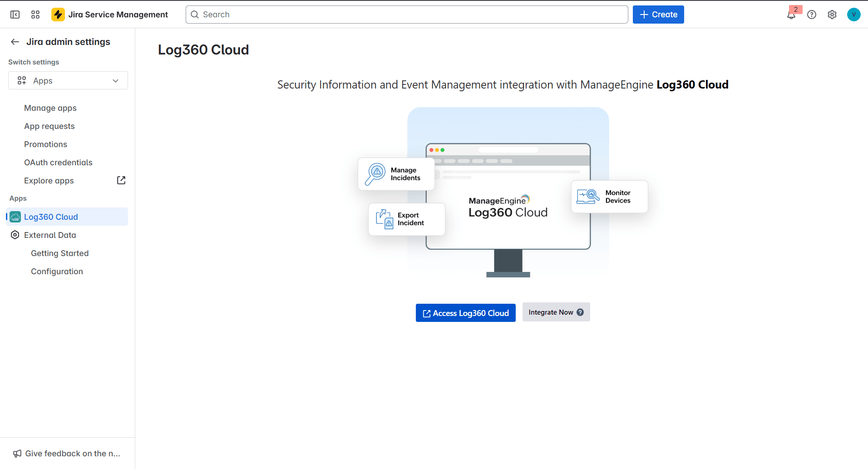Screen dimensions: 868x469
Task: Open the Help question mark icon
Action: (812, 15)
